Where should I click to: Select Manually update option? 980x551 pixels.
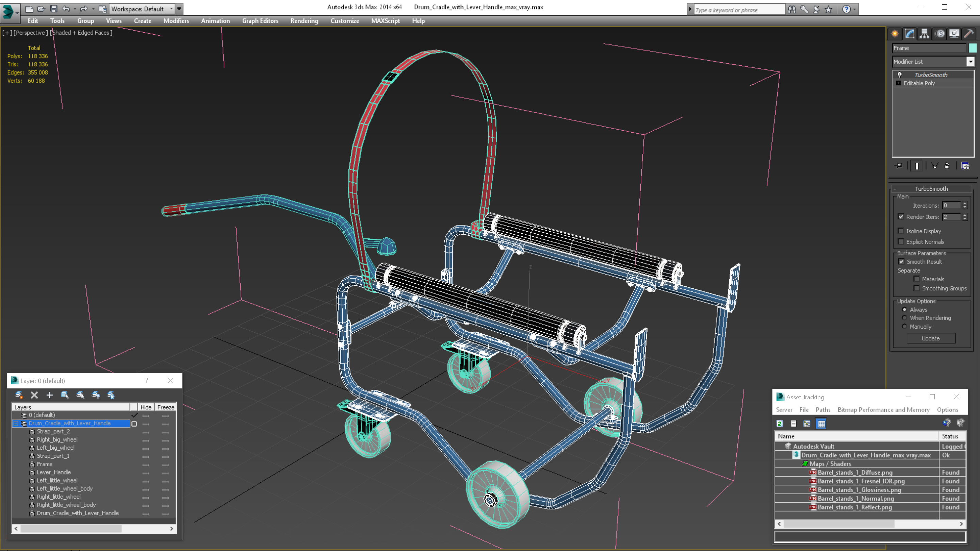(x=905, y=327)
